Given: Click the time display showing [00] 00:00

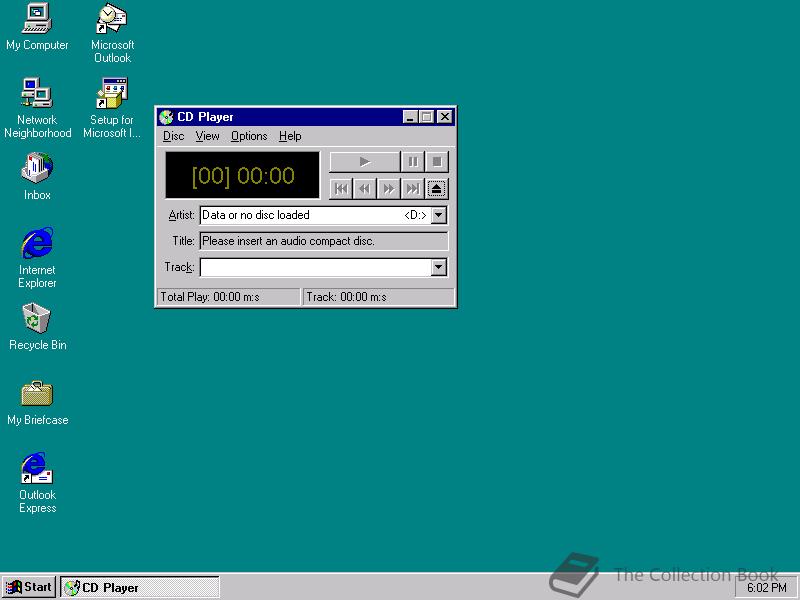Looking at the screenshot, I should coord(243,175).
